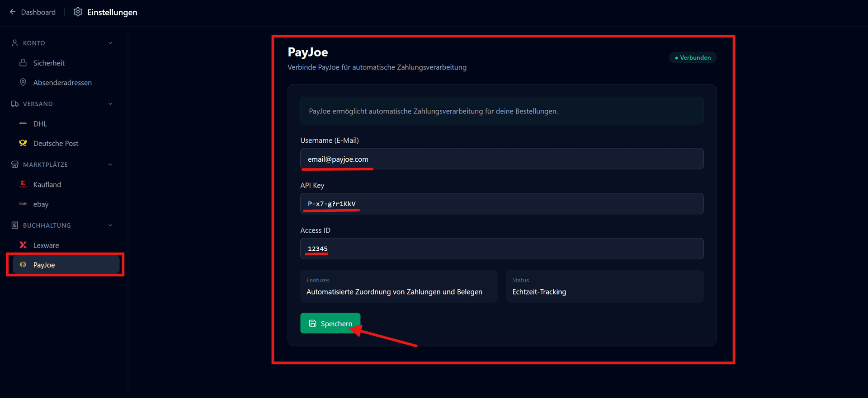Collapse the Konto section chevron

pos(110,43)
